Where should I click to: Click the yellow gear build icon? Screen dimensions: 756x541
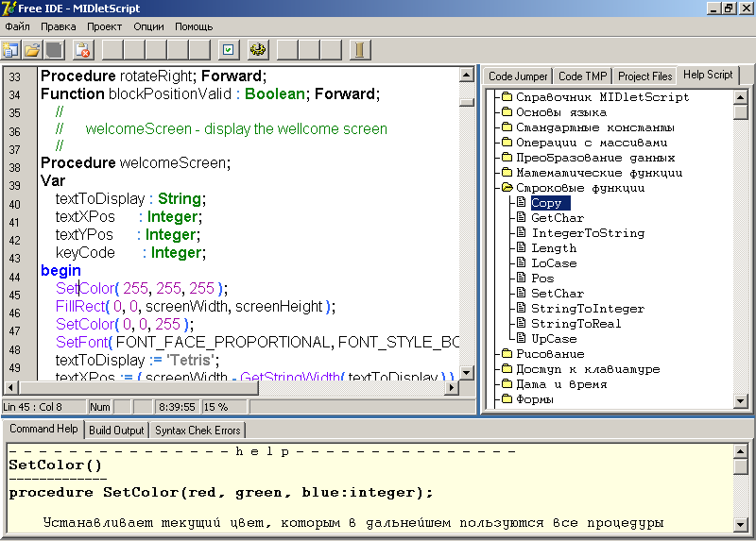tap(258, 49)
